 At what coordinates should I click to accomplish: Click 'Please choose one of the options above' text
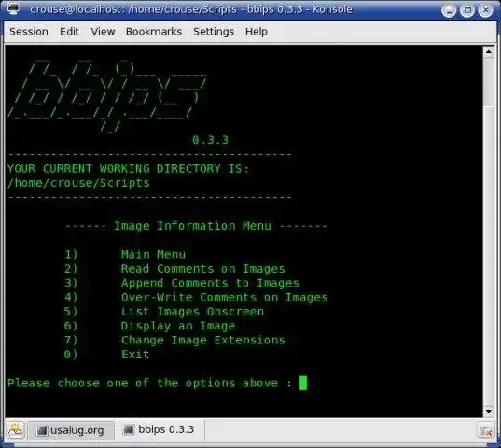click(143, 383)
